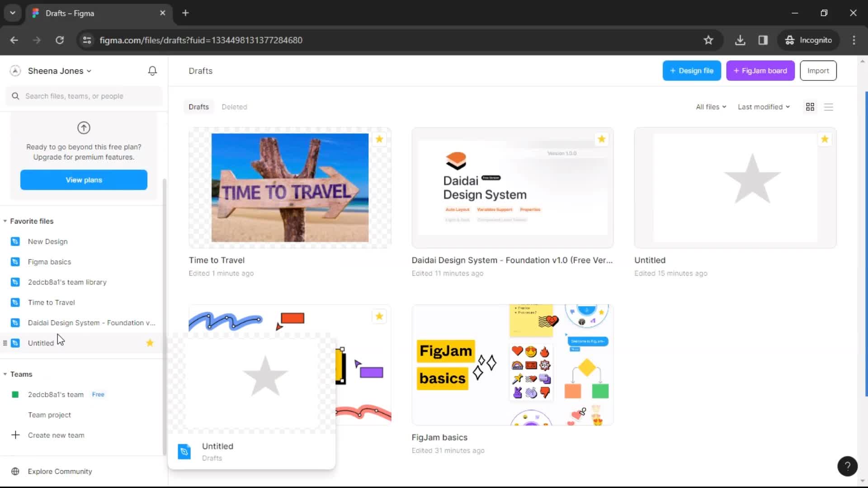868x488 pixels.
Task: Close the Drafts – Figma tab
Action: (163, 13)
